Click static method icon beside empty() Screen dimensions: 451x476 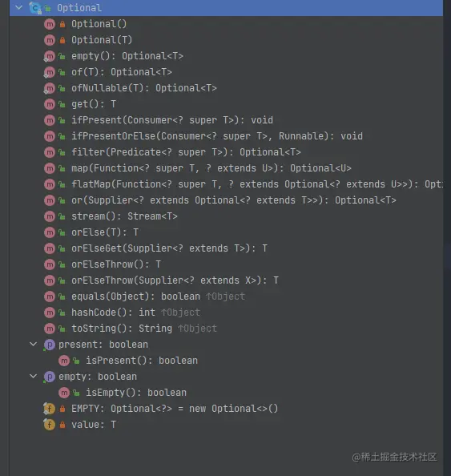(x=50, y=56)
